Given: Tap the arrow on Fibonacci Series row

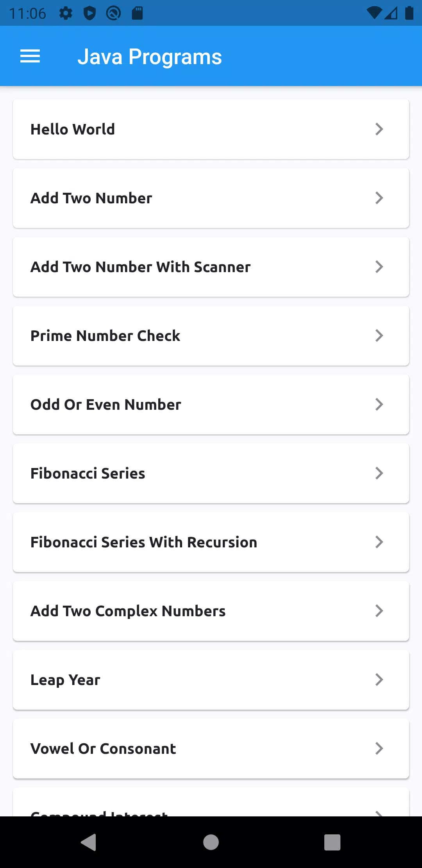Looking at the screenshot, I should (379, 473).
